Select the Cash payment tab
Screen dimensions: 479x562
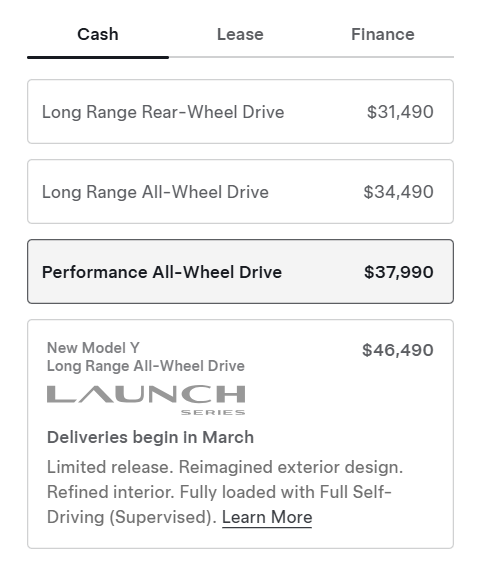pos(98,34)
